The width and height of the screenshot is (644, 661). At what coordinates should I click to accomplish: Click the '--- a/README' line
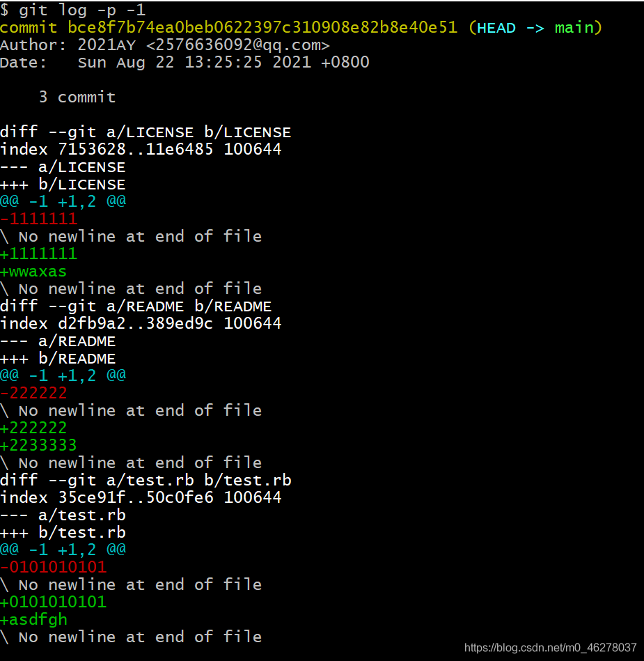point(58,341)
